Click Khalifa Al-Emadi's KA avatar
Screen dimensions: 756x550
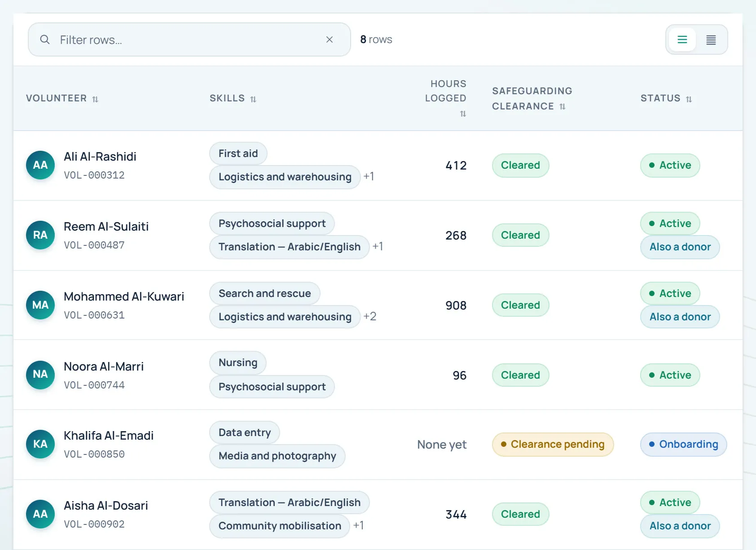40,444
